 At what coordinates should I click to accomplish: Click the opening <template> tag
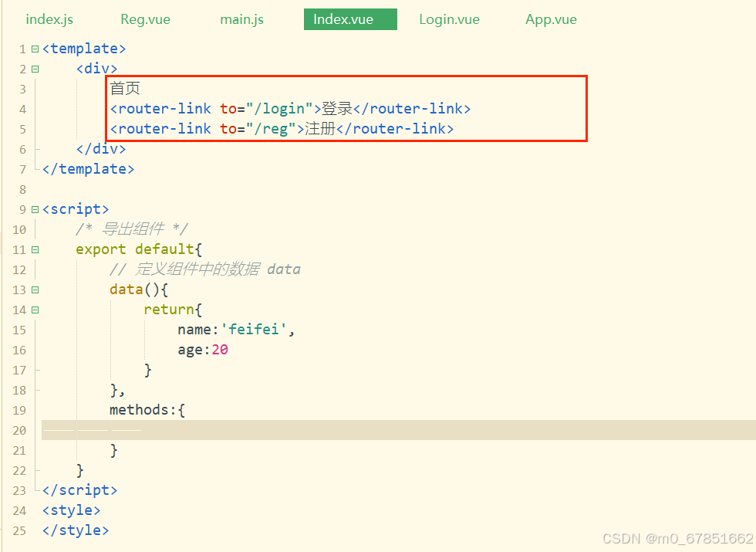(x=84, y=49)
